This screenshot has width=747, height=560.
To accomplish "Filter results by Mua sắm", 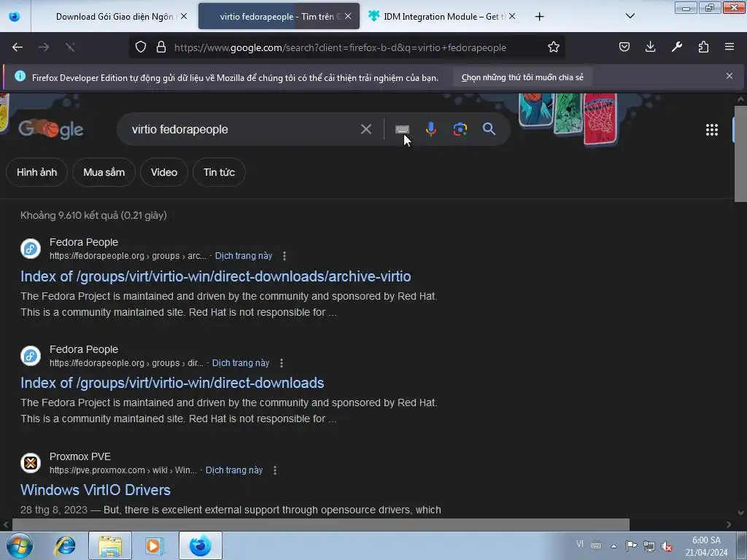I will click(104, 172).
